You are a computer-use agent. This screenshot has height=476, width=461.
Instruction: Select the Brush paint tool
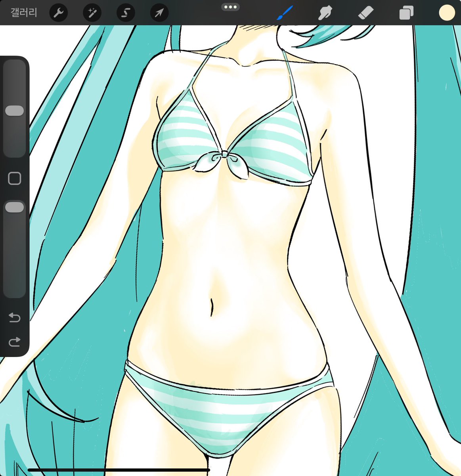(x=285, y=13)
